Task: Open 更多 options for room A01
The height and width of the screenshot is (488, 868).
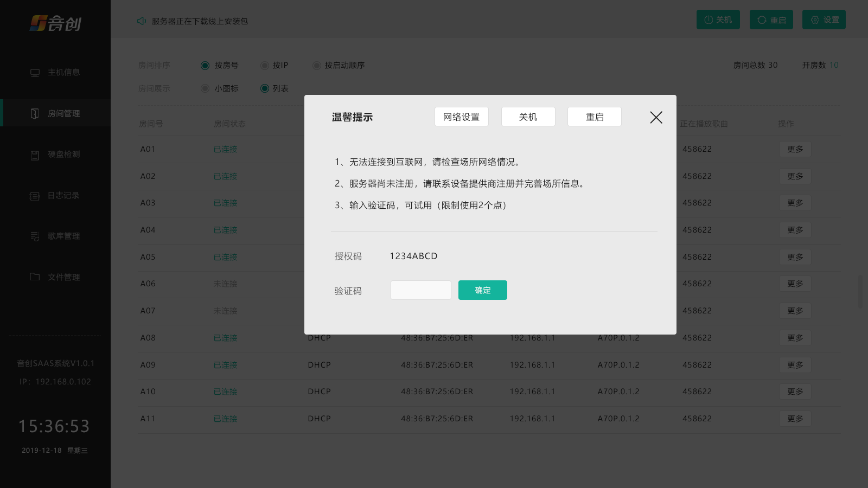Action: pos(795,149)
